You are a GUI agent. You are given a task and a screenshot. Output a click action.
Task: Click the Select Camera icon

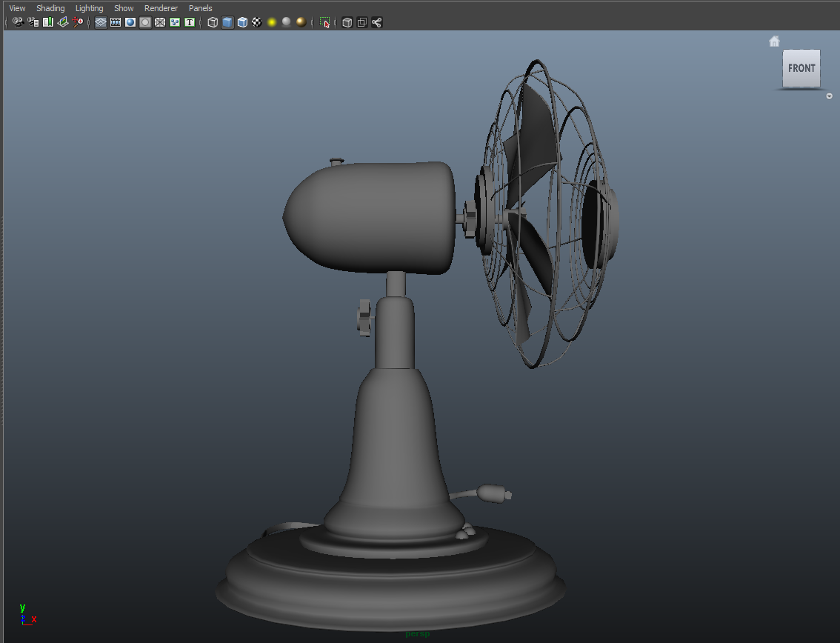point(19,22)
